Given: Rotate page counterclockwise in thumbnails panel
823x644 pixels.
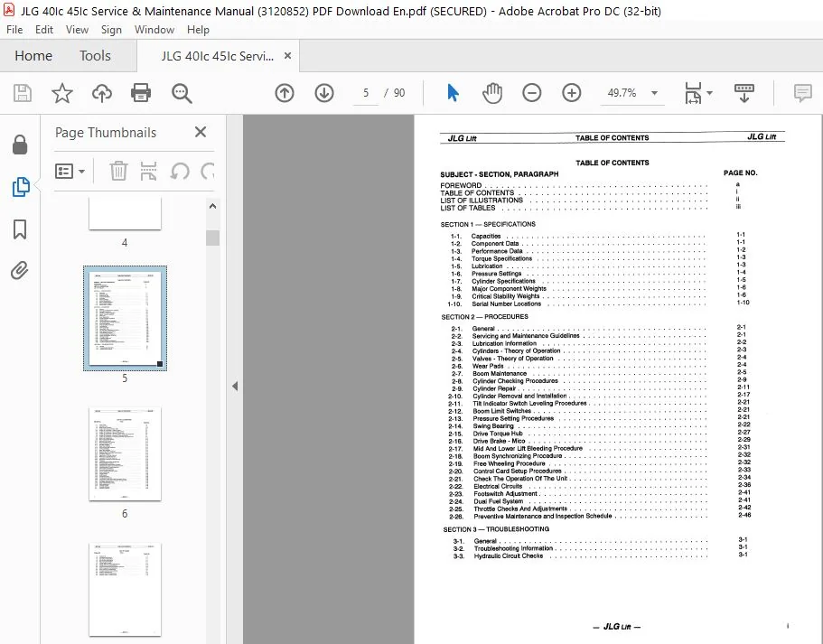Looking at the screenshot, I should [180, 171].
